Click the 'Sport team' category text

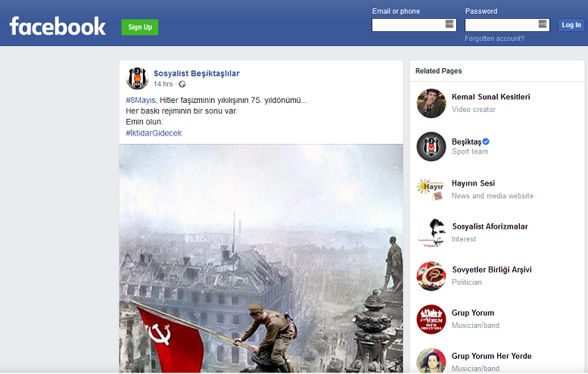click(470, 151)
